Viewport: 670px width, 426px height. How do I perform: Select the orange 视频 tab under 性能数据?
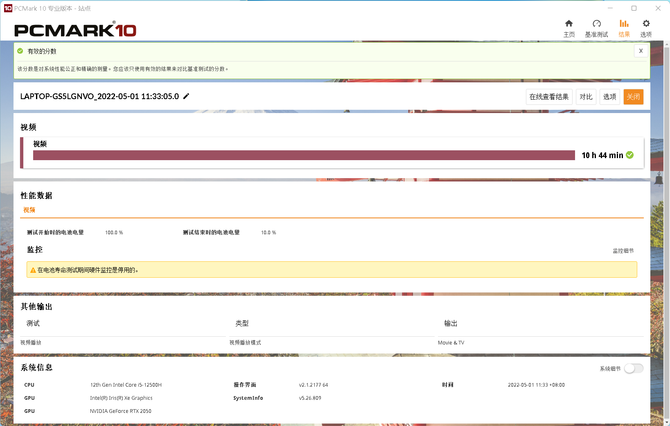tap(29, 210)
